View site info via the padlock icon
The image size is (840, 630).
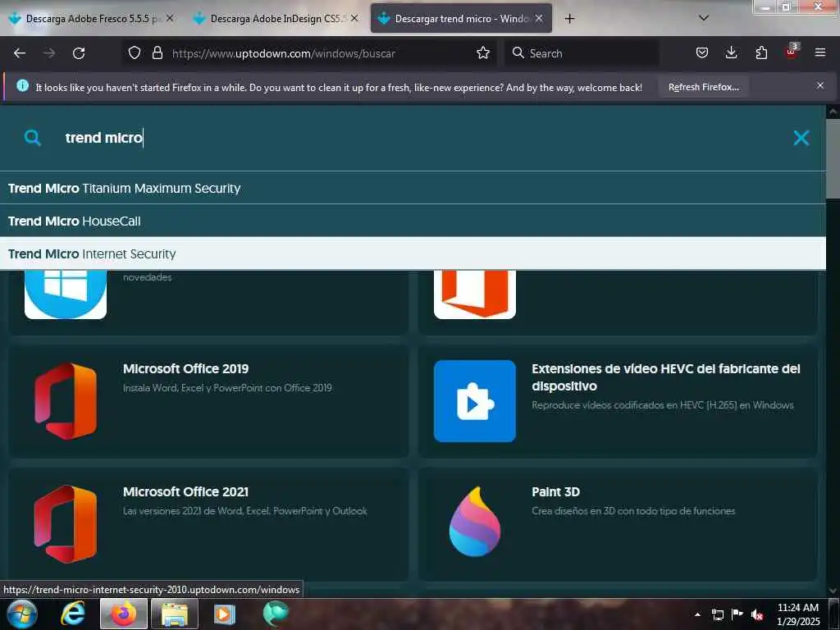(157, 53)
